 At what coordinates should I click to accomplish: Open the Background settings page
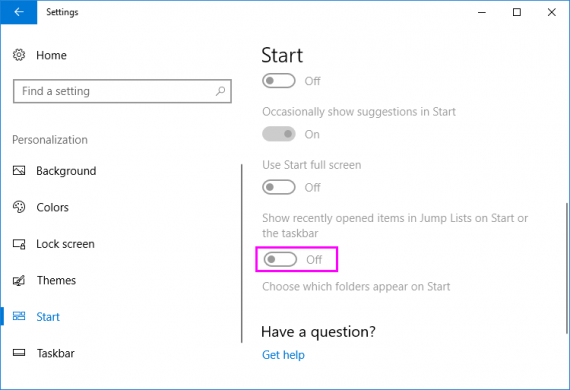(66, 171)
